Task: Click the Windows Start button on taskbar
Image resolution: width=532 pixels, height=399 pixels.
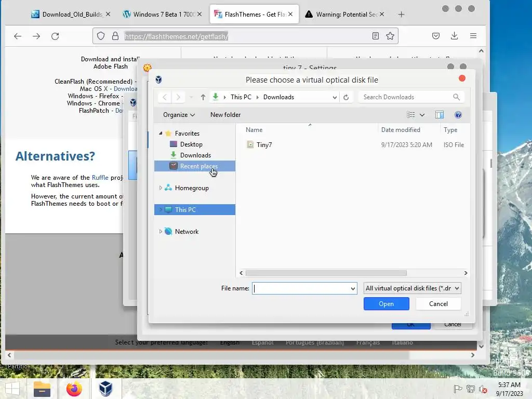Action: (12, 389)
